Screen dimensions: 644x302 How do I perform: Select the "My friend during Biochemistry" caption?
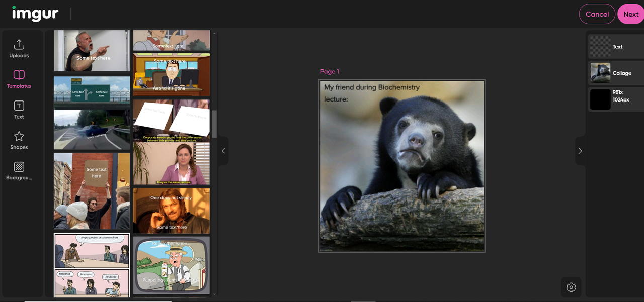372,93
